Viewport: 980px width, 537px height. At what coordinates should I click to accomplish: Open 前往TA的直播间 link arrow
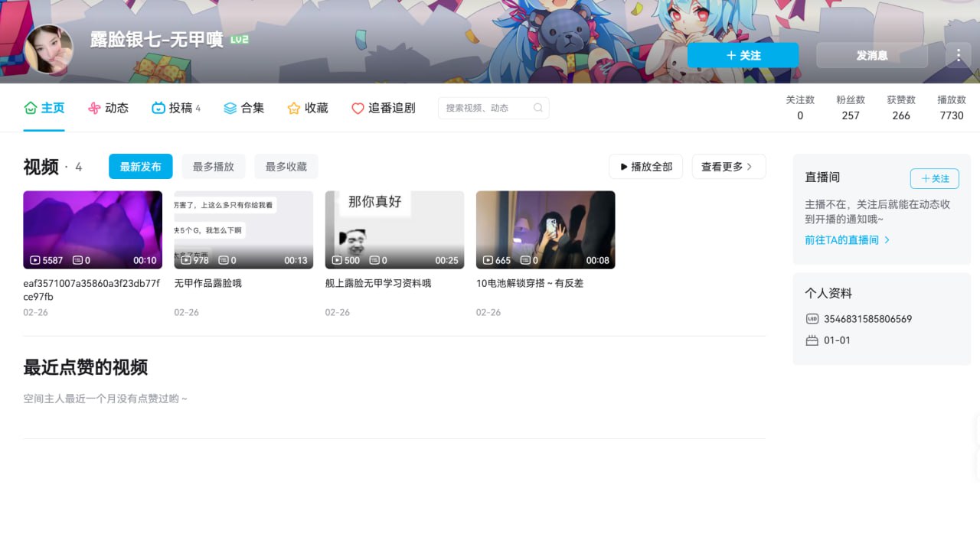click(887, 239)
